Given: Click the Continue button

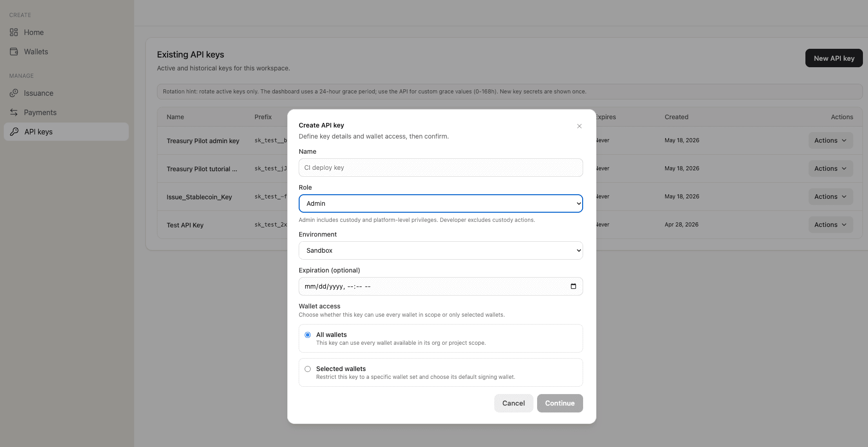Looking at the screenshot, I should click(x=560, y=403).
